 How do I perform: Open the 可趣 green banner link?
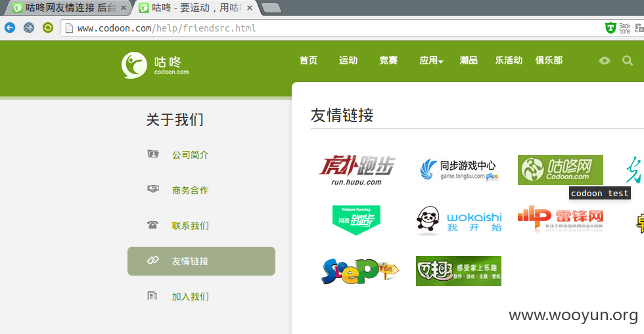click(x=459, y=271)
